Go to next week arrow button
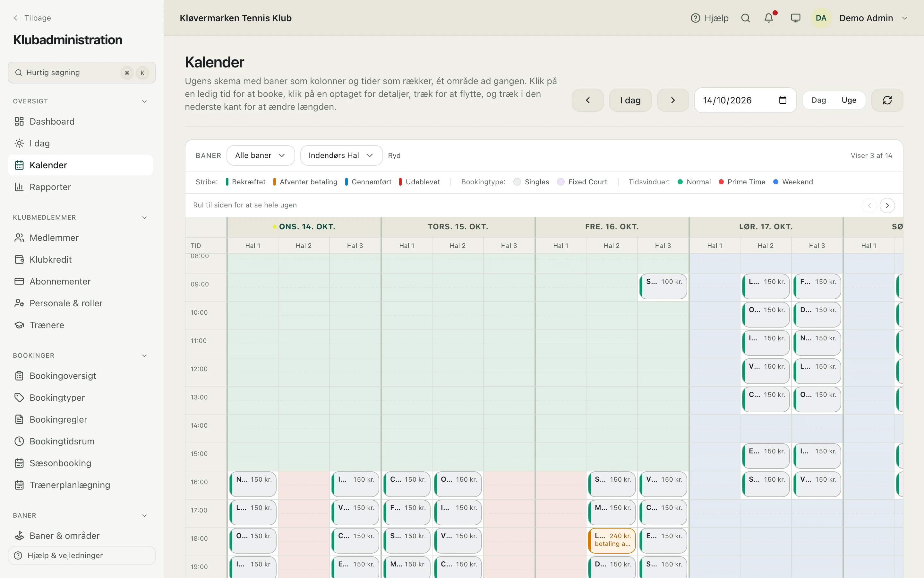 (x=673, y=100)
